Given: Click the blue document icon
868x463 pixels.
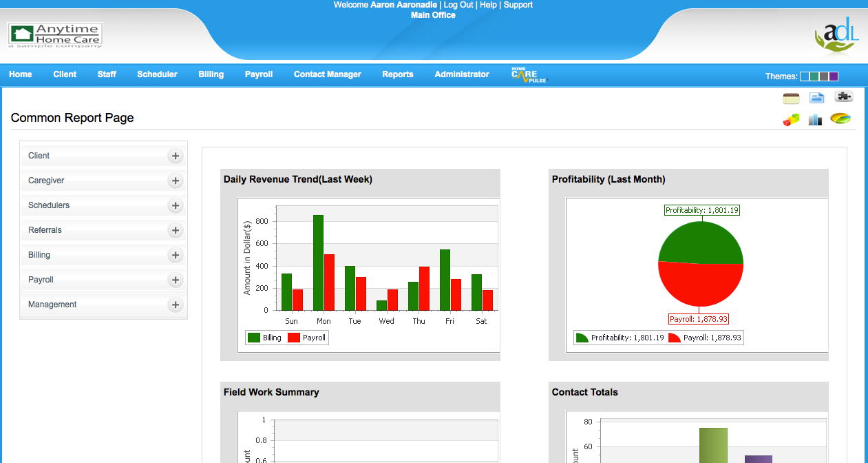Looking at the screenshot, I should coord(816,98).
